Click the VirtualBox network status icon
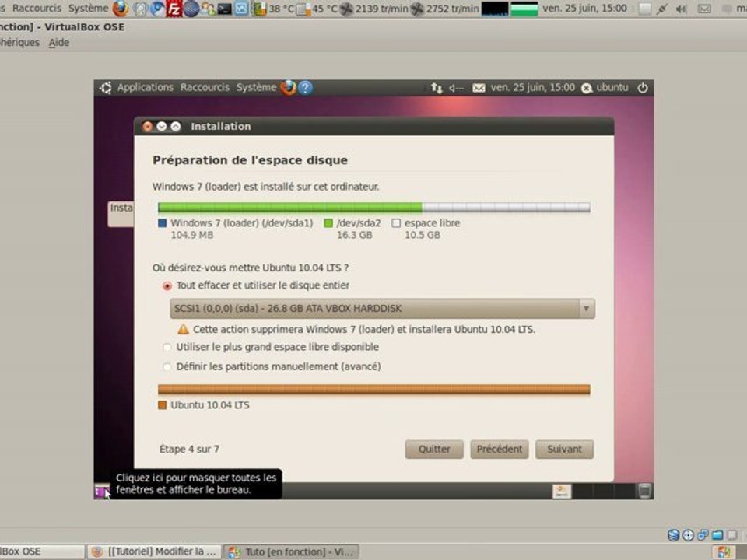The height and width of the screenshot is (560, 747). click(x=703, y=535)
